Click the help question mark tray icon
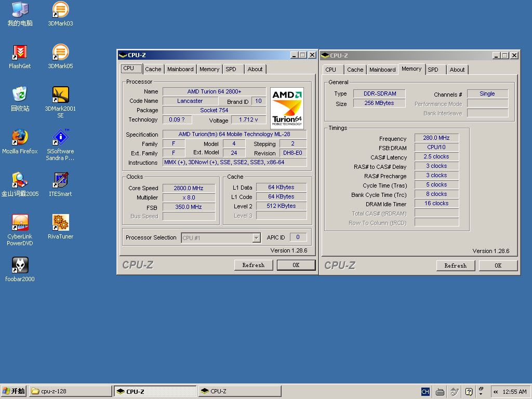This screenshot has height=399, width=532. tap(469, 392)
